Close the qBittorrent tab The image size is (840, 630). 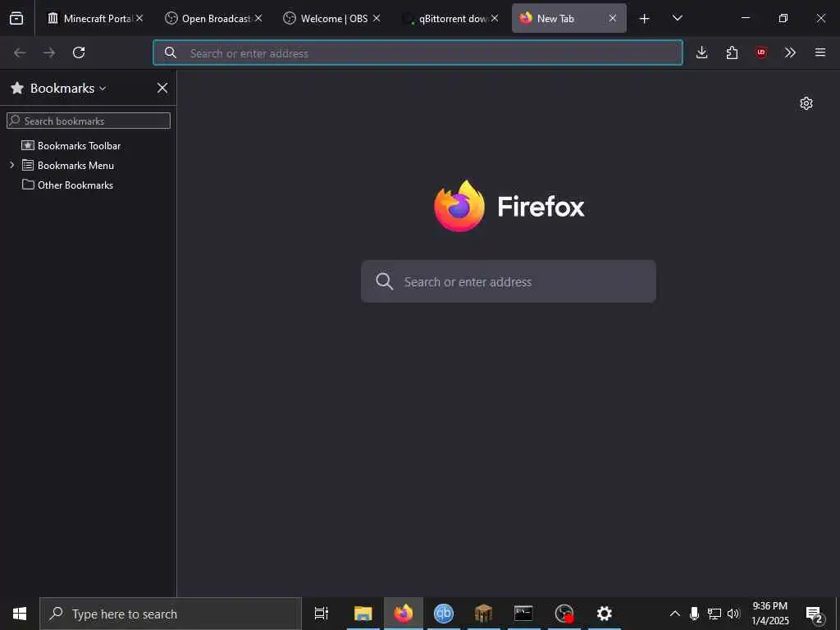tap(495, 18)
